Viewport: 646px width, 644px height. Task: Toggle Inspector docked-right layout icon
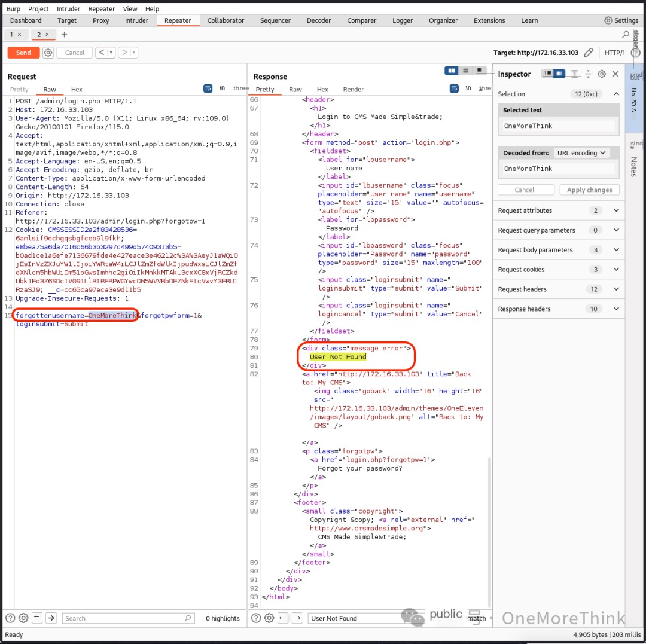559,74
